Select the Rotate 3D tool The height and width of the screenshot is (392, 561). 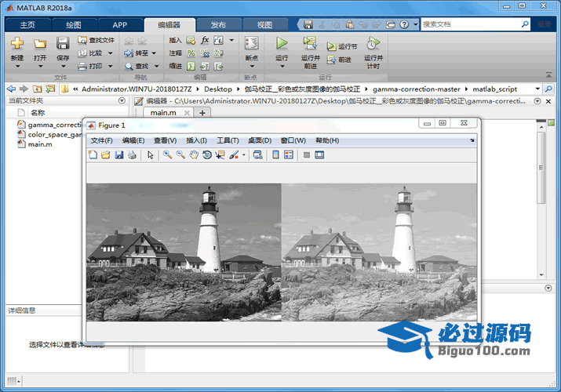point(206,155)
